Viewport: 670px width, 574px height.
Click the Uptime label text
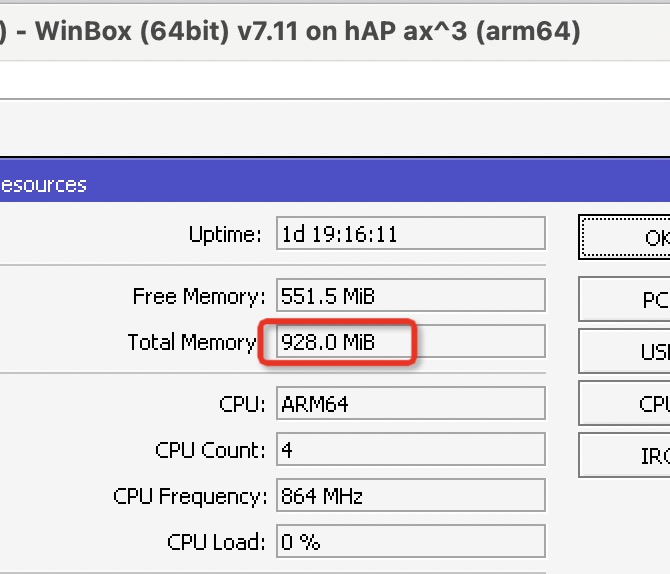pos(226,235)
